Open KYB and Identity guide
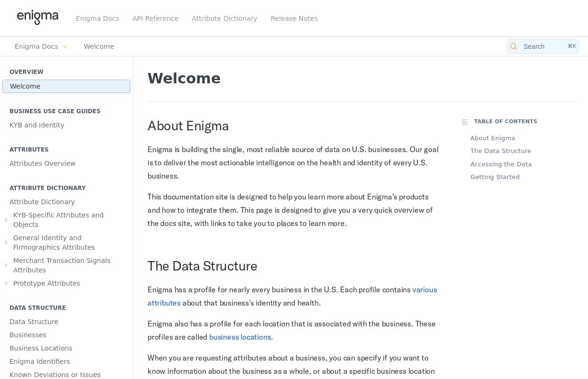The height and width of the screenshot is (379, 588). [37, 125]
